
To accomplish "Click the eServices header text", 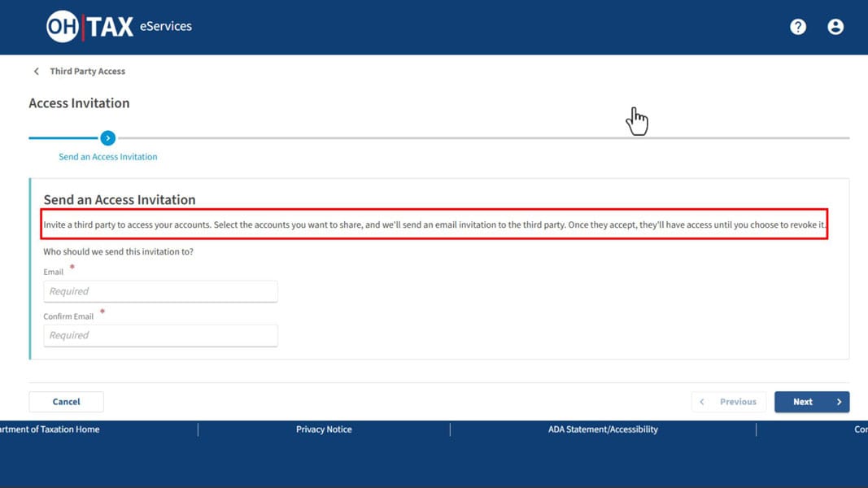I will click(x=166, y=27).
